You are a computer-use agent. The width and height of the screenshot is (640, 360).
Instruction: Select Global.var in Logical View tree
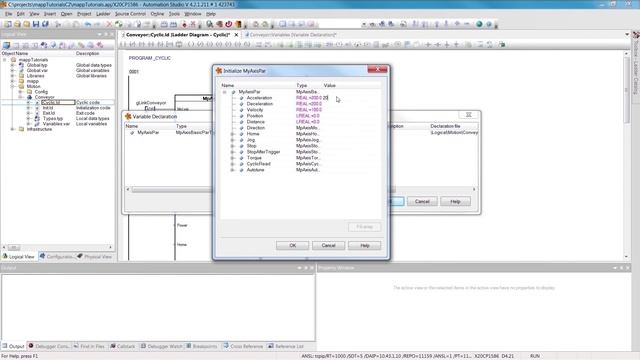(37, 70)
